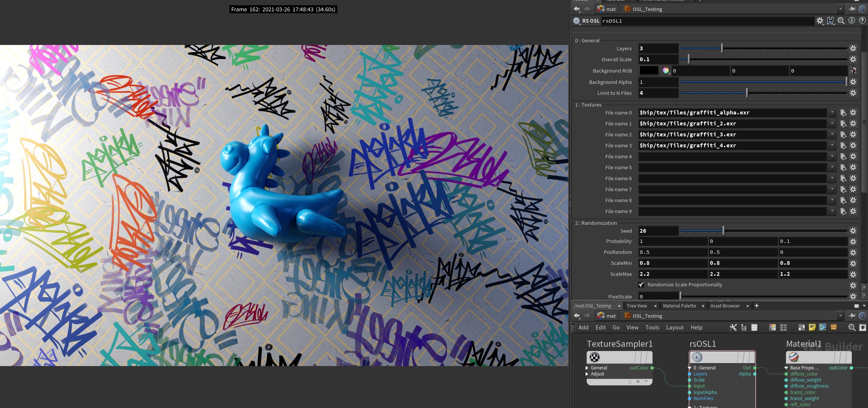Click the magnifier icon in parameter pane header
This screenshot has width=868, height=408.
pyautogui.click(x=841, y=21)
